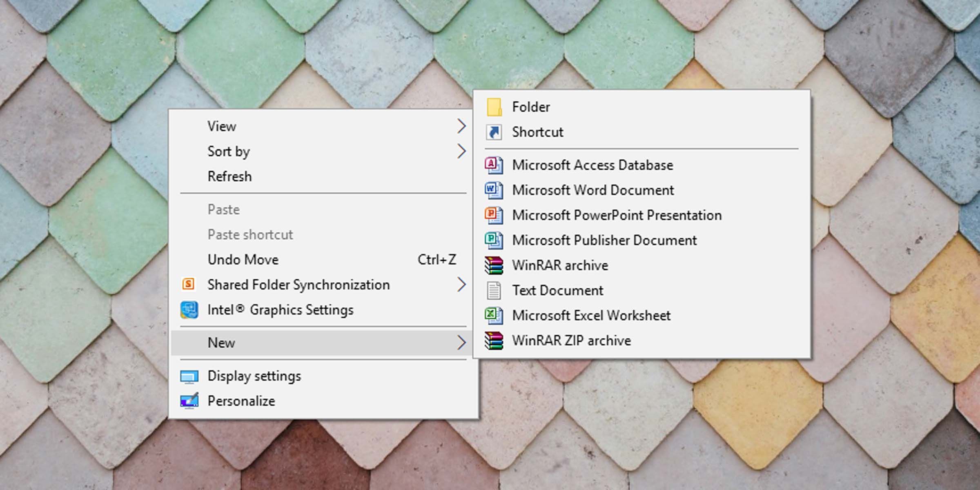Viewport: 980px width, 490px height.
Task: Click the PowerPoint Presentation icon
Action: [x=494, y=216]
